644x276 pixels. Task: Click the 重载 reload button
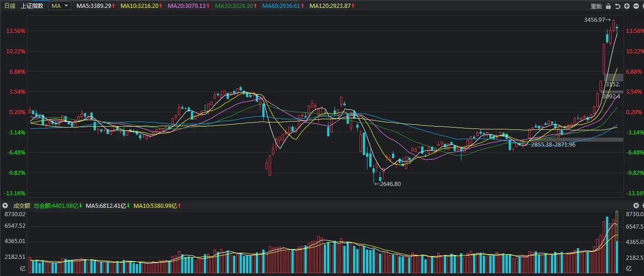[x=596, y=6]
